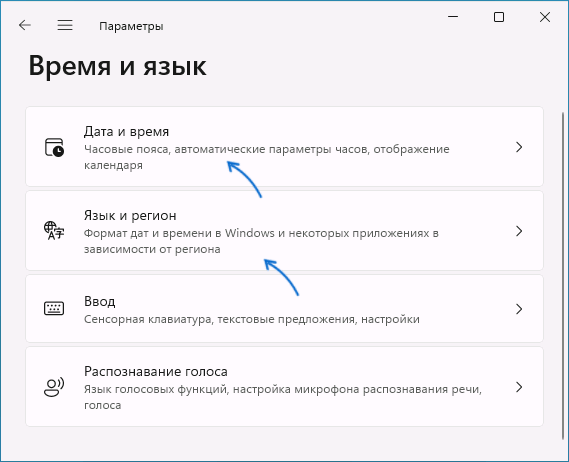Click the Время и язык heading
The width and height of the screenshot is (569, 462).
[x=118, y=66]
